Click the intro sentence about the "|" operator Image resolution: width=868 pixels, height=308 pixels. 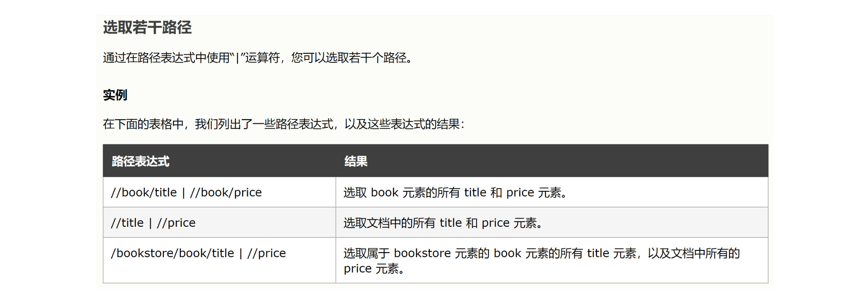(257, 57)
